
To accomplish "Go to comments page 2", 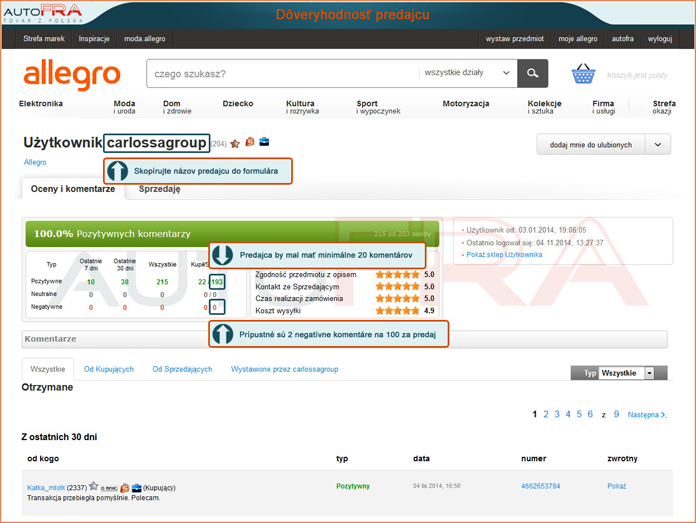I will point(546,414).
